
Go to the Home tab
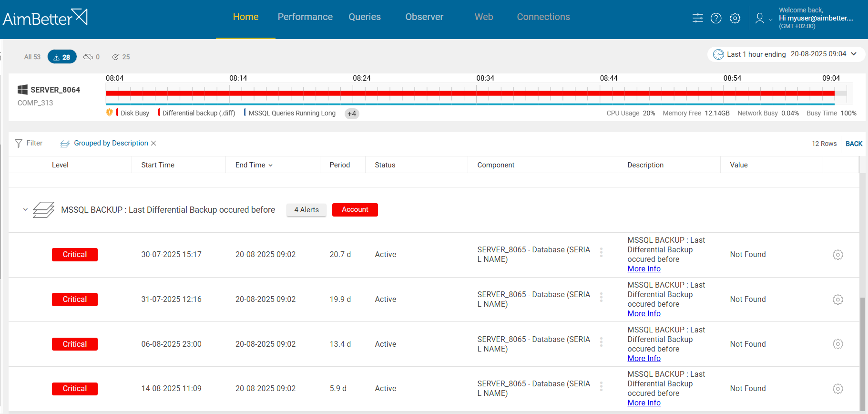[245, 17]
